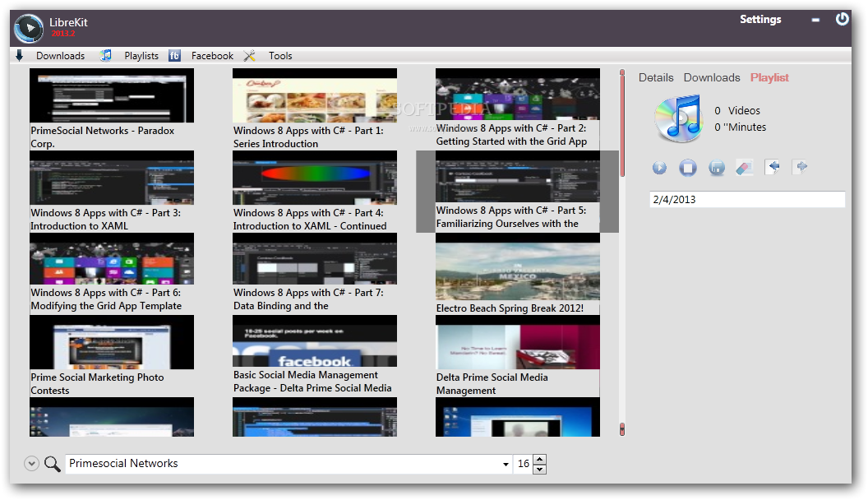Click the version number 2013.2 text

pyautogui.click(x=63, y=34)
